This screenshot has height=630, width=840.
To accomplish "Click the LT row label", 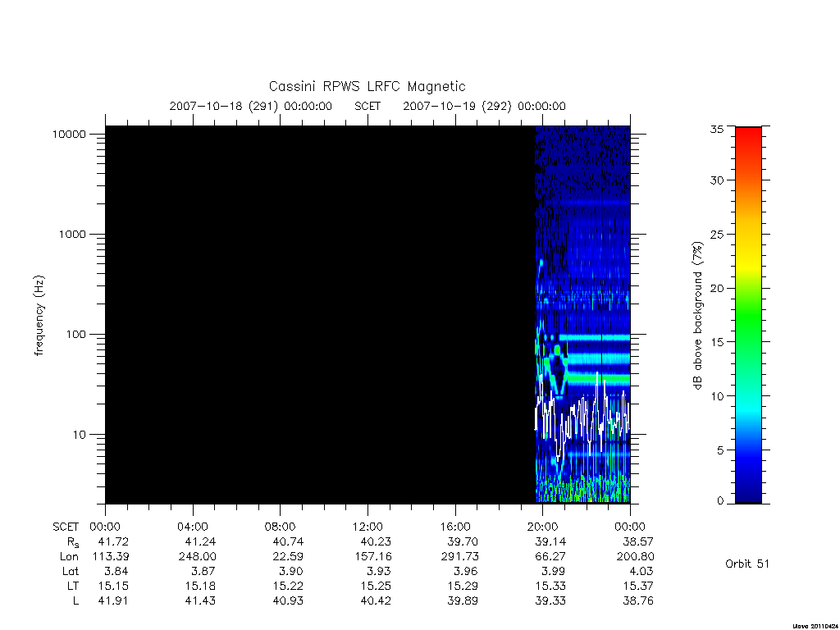I will [x=73, y=586].
